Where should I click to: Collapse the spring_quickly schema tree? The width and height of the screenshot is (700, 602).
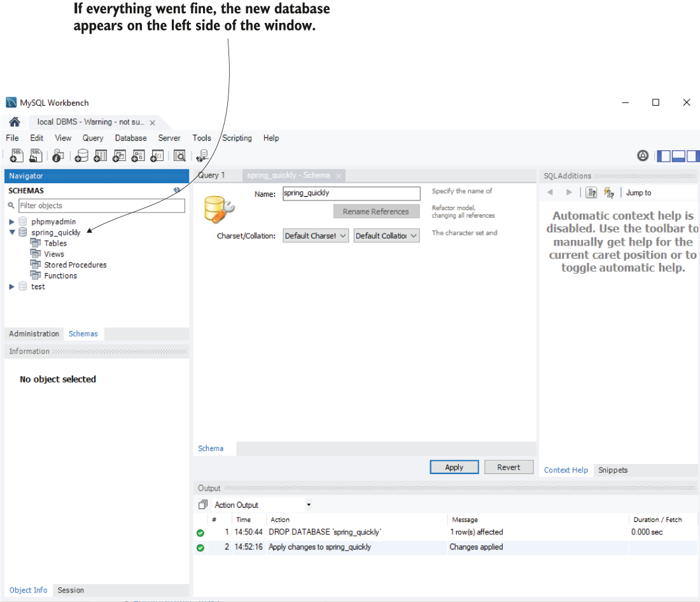(12, 233)
